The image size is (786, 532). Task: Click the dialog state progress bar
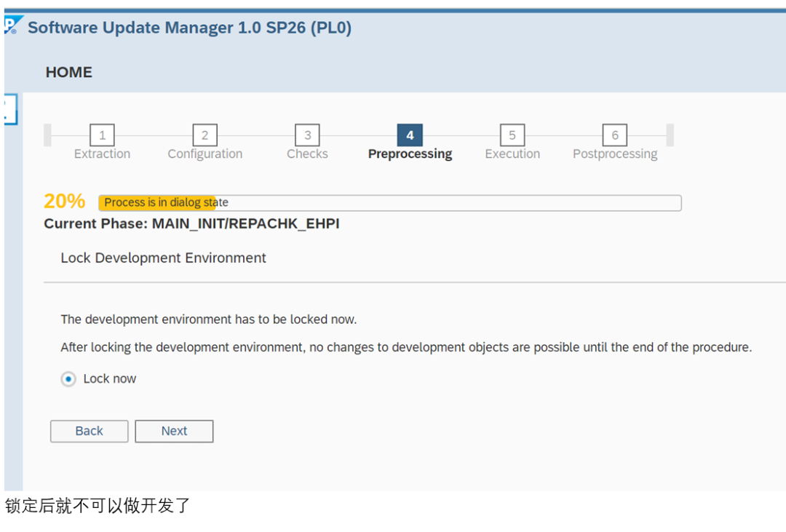[390, 202]
